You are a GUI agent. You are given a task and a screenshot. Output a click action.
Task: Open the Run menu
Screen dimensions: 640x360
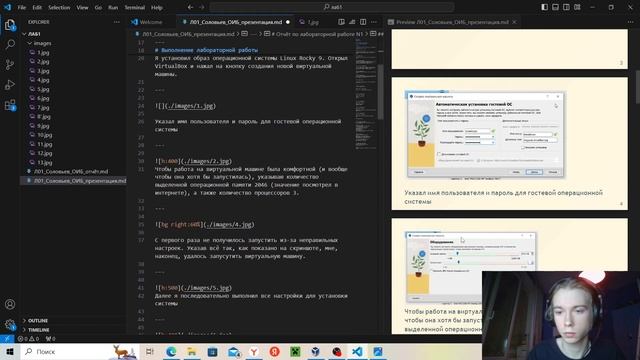[113, 7]
